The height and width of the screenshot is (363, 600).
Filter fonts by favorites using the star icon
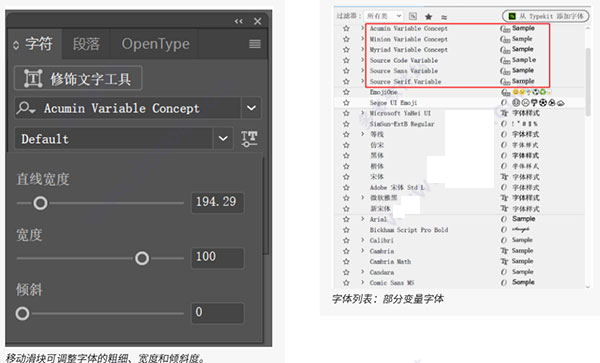click(429, 16)
